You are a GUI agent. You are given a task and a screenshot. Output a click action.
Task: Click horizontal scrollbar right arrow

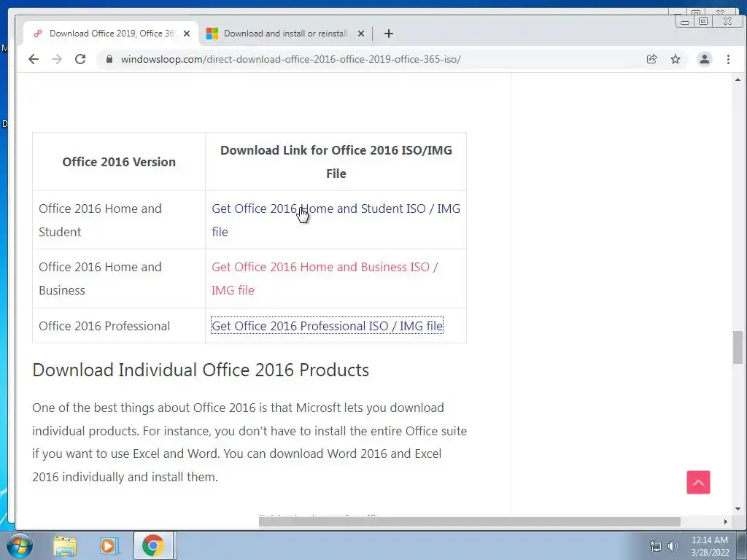click(725, 522)
